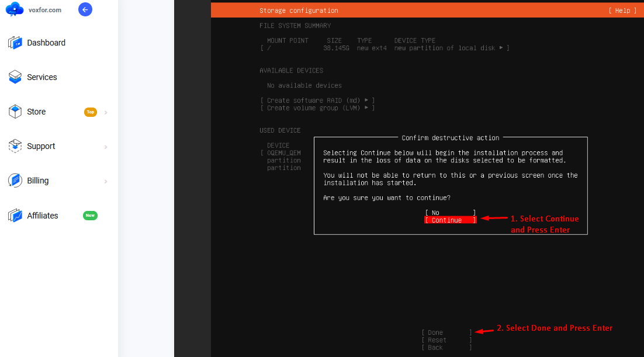Select the Billing icon
The image size is (644, 357).
point(13,181)
